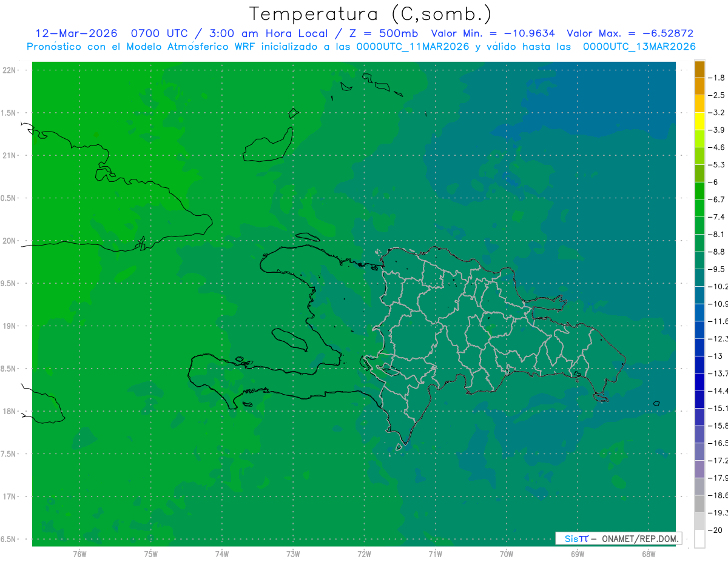The width and height of the screenshot is (728, 562).
Task: Click the "Valor Max. = -6.52872" text
Action: tap(630, 33)
